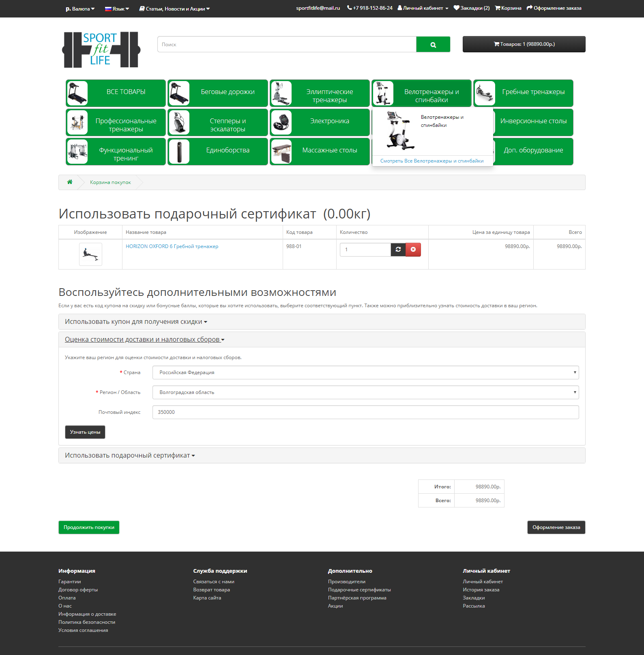
Task: Open the Валюта currency dropdown
Action: click(x=80, y=9)
